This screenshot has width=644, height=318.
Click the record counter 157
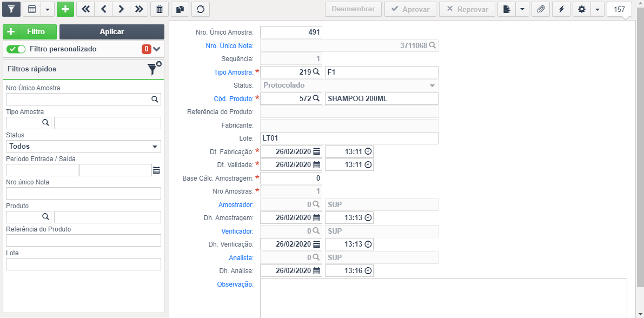tap(619, 9)
